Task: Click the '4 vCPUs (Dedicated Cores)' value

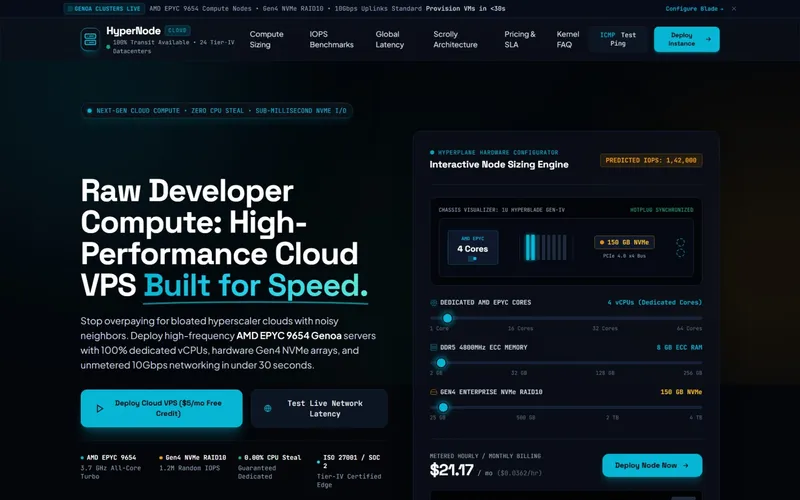Action: click(x=654, y=303)
